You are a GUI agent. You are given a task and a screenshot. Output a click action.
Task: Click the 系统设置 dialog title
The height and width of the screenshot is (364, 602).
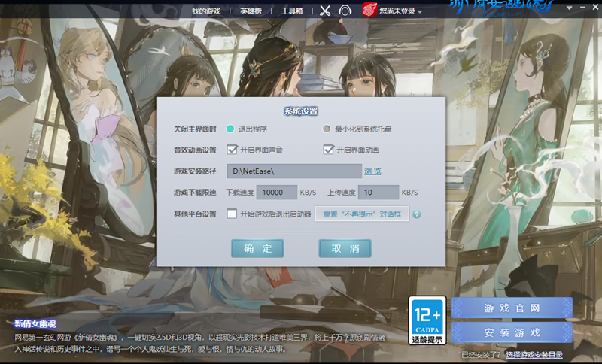point(301,111)
